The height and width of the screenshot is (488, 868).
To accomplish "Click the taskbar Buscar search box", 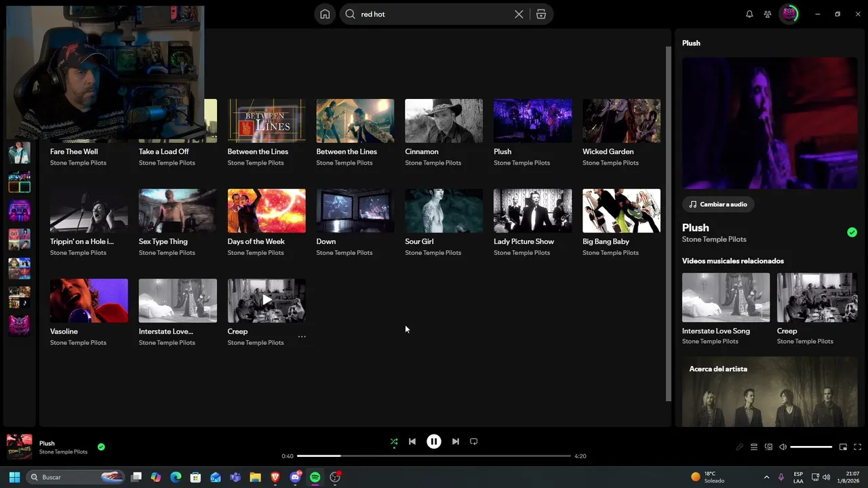I will (76, 477).
